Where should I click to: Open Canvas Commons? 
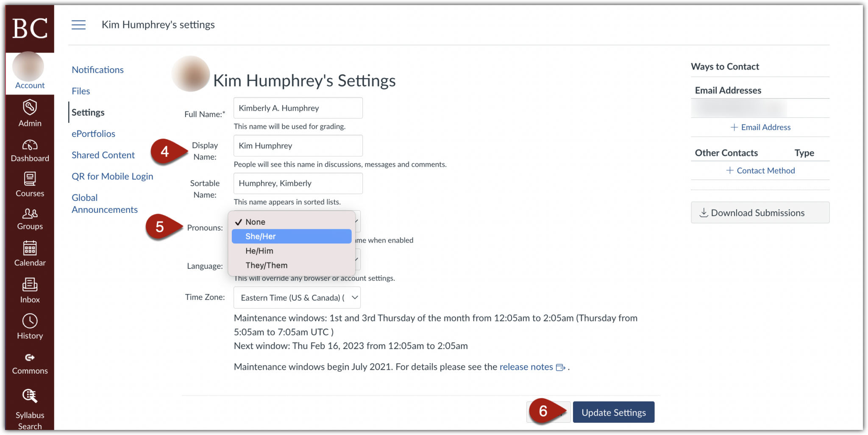[x=29, y=361]
